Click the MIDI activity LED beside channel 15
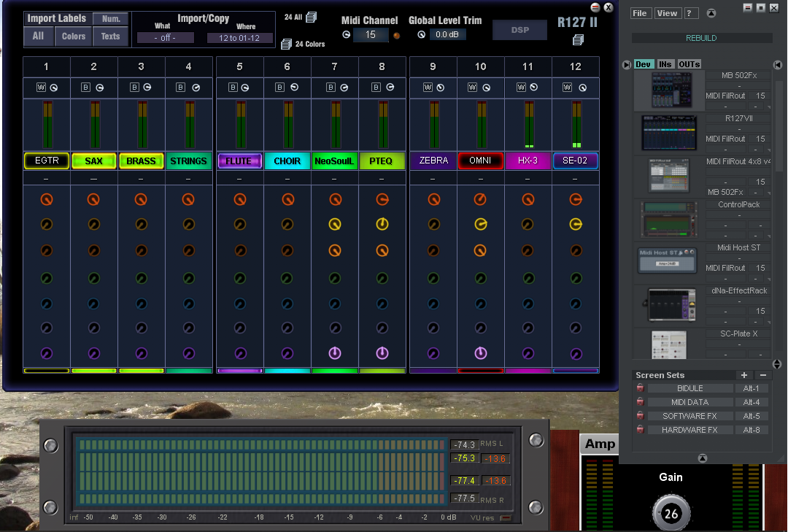The image size is (788, 532). tap(397, 35)
